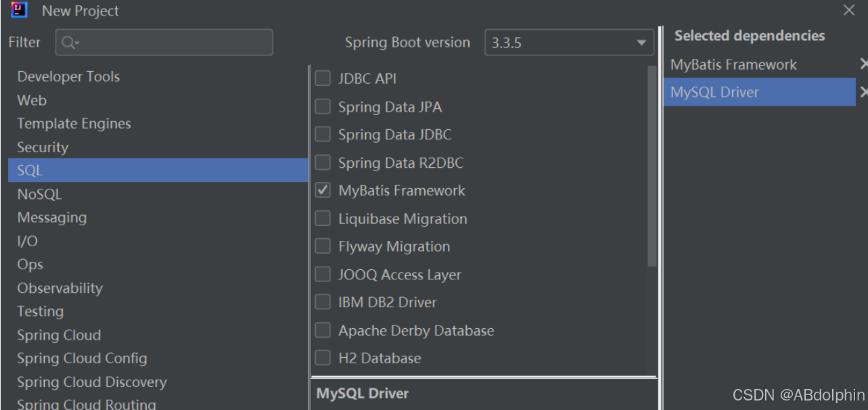Tick the Spring Data JPA checkbox

(323, 107)
